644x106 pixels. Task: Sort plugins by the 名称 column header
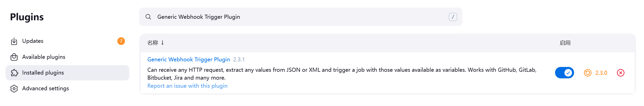[153, 43]
